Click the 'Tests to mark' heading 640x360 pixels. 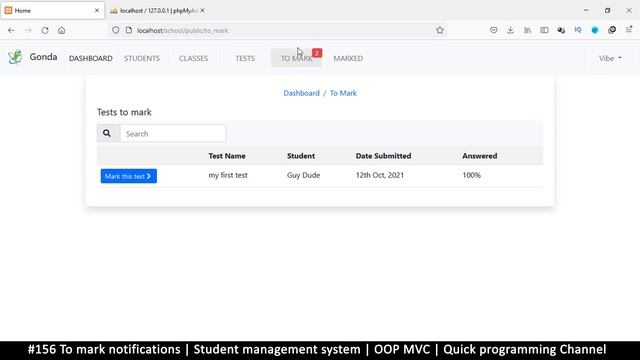click(x=124, y=112)
